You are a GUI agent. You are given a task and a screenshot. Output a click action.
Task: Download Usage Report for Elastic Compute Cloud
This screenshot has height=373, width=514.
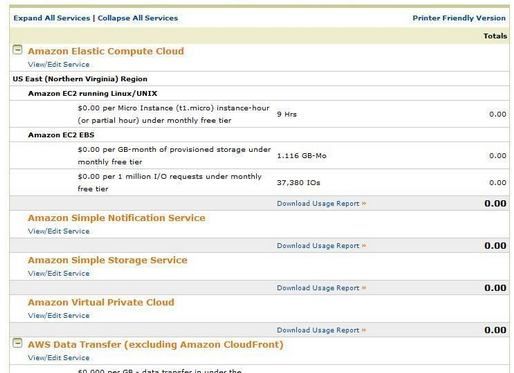(x=321, y=203)
